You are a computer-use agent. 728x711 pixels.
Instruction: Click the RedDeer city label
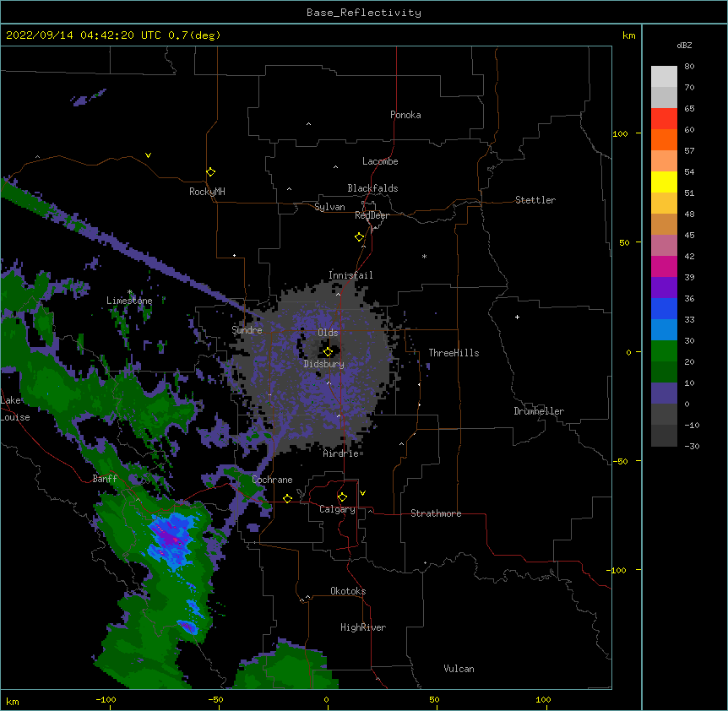click(x=372, y=215)
